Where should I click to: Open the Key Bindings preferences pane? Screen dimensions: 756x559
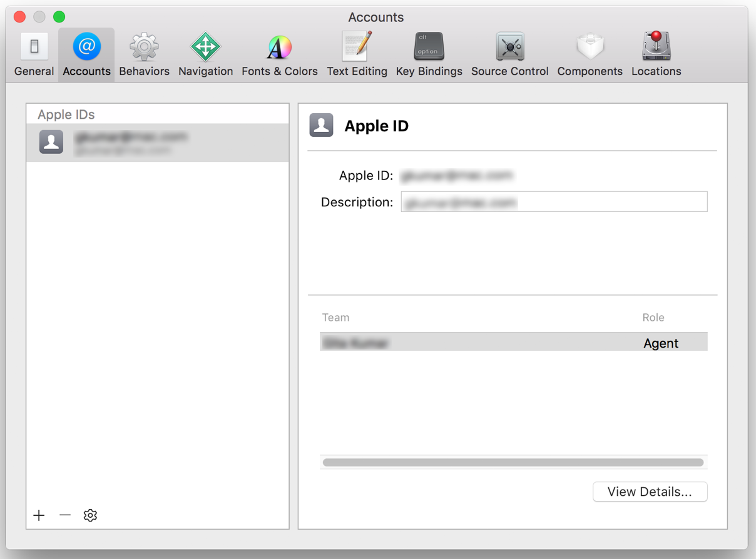click(x=429, y=55)
